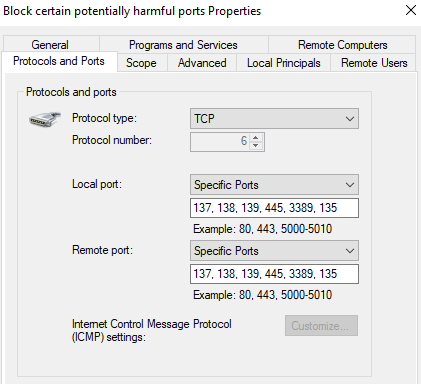The height and width of the screenshot is (384, 421).
Task: Open the Advanced tab
Action: click(x=202, y=63)
